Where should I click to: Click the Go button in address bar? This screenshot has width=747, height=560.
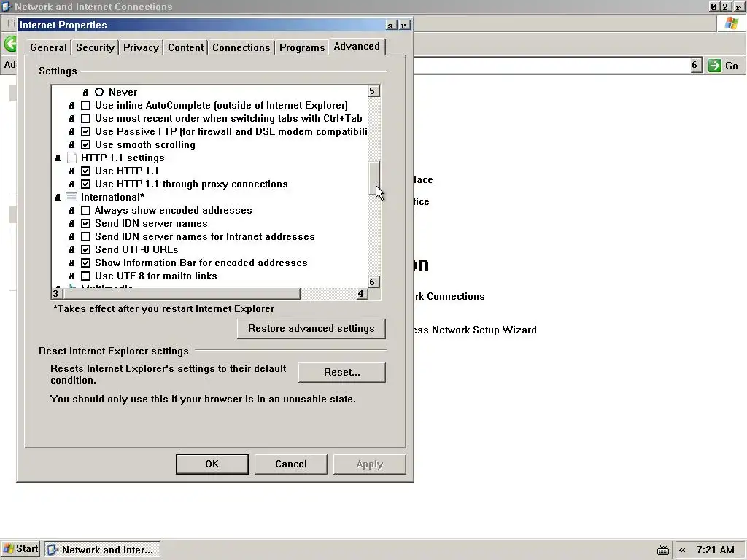tap(723, 66)
